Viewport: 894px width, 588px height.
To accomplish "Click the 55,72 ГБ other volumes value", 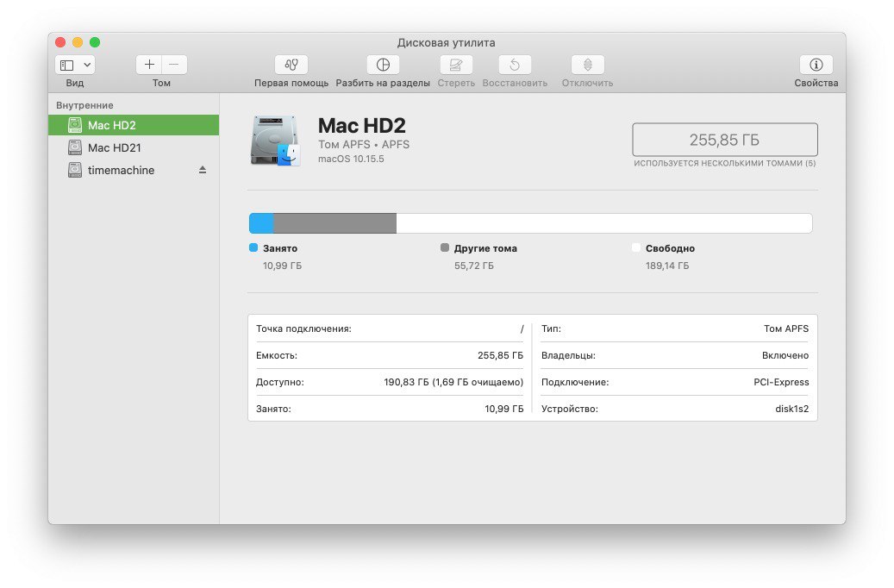I will click(474, 266).
